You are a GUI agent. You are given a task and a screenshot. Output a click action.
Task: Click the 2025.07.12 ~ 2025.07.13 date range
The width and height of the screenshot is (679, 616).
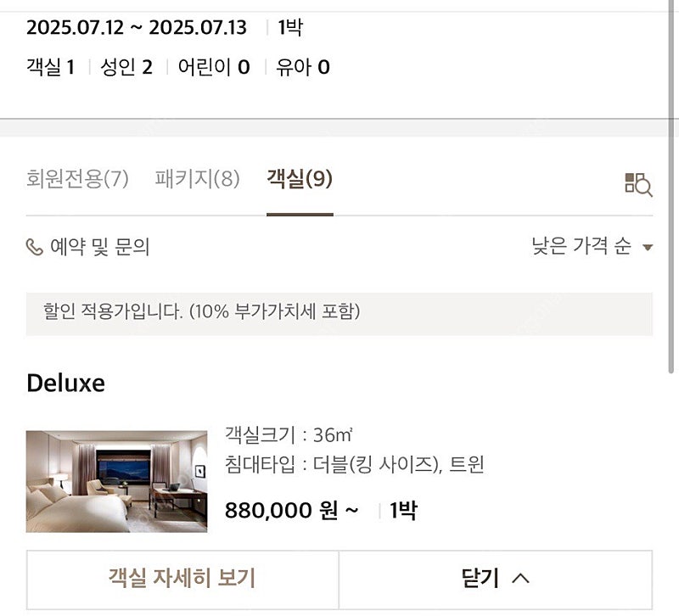coord(137,28)
